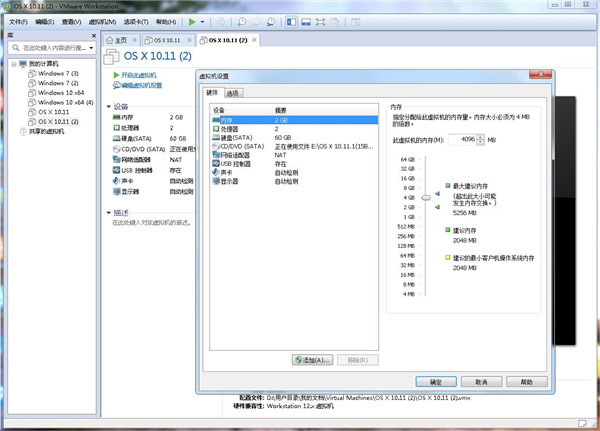Toggle the library sidebar view toolbar icon
This screenshot has width=600, height=431.
point(291,22)
